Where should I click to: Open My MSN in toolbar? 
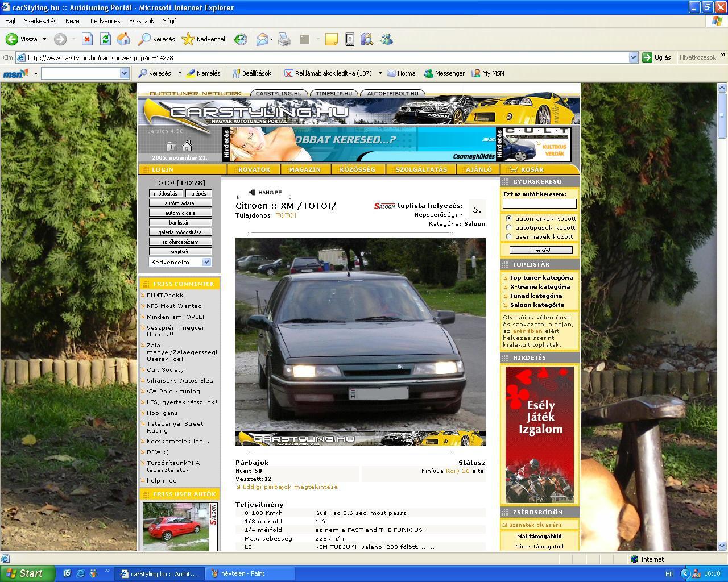[488, 73]
